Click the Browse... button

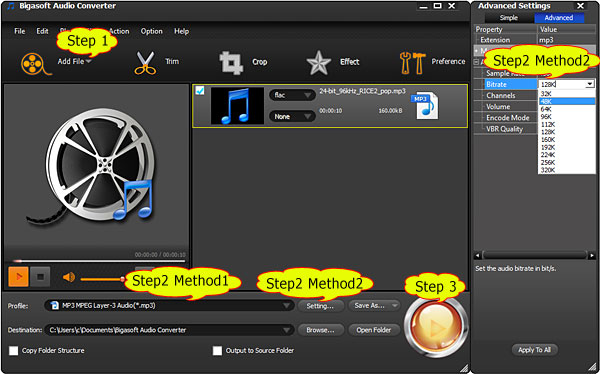click(320, 330)
